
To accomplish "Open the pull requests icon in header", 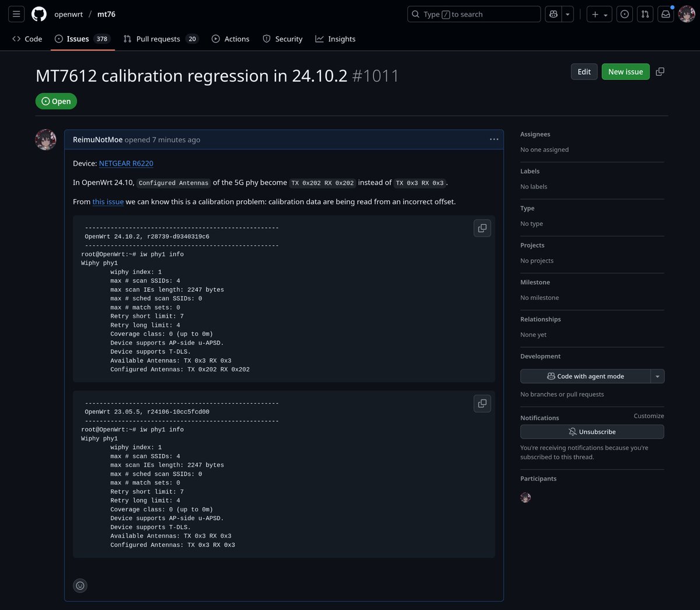I will pos(645,14).
